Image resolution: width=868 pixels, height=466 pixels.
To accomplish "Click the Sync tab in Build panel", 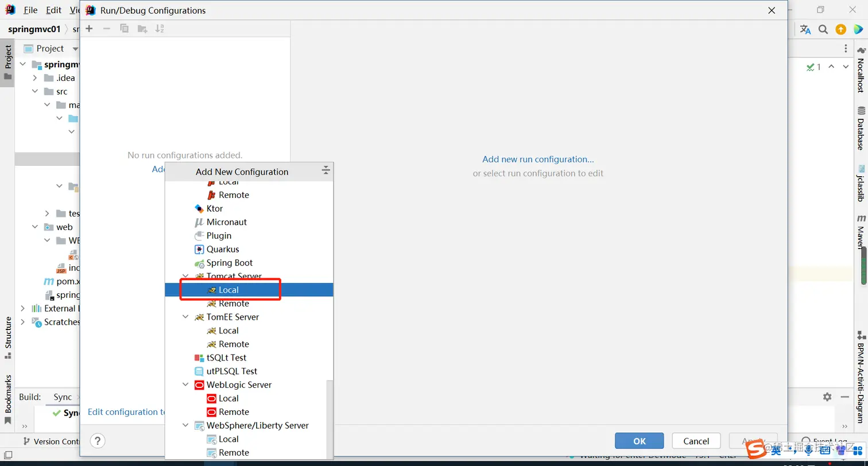I will pos(63,397).
